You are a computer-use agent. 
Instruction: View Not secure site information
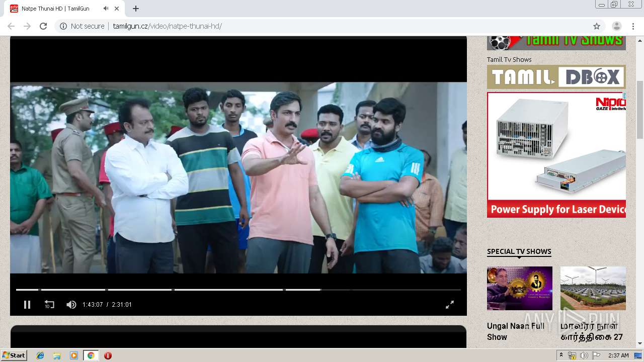click(82, 26)
